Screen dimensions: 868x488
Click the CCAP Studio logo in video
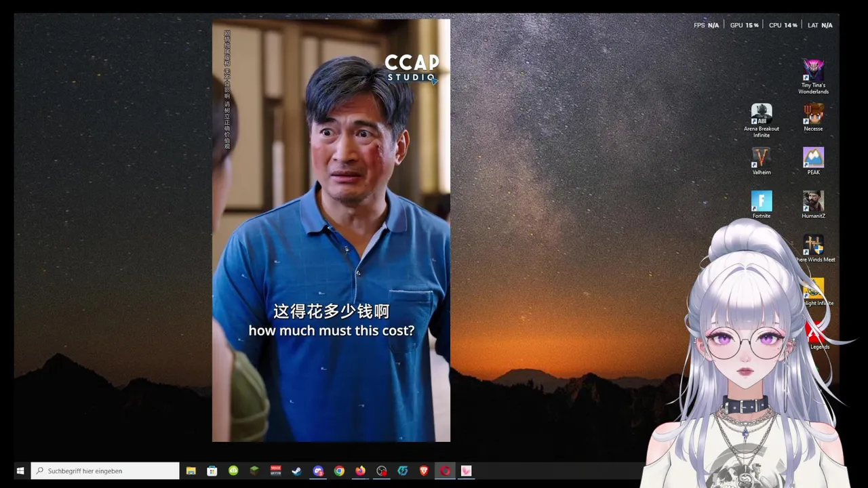click(x=412, y=68)
